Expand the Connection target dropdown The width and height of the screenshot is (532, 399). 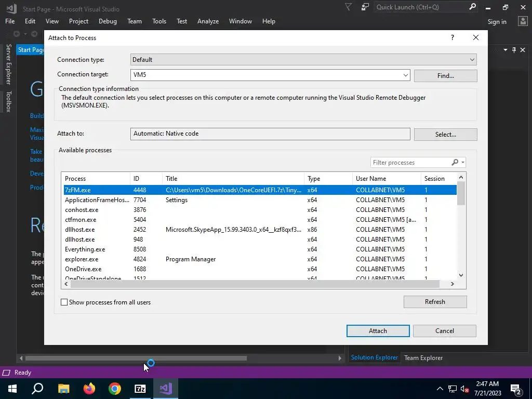(x=405, y=75)
